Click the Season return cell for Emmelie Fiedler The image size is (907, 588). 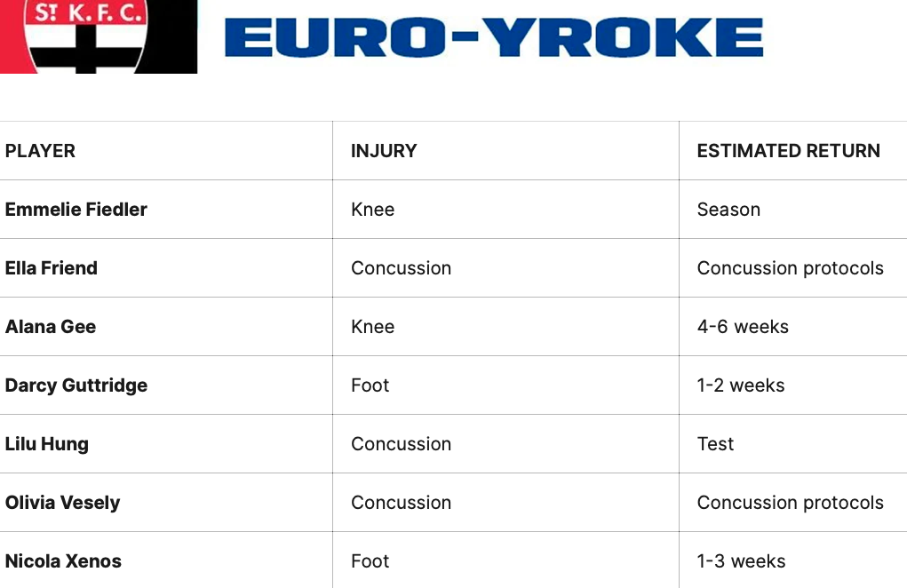728,210
